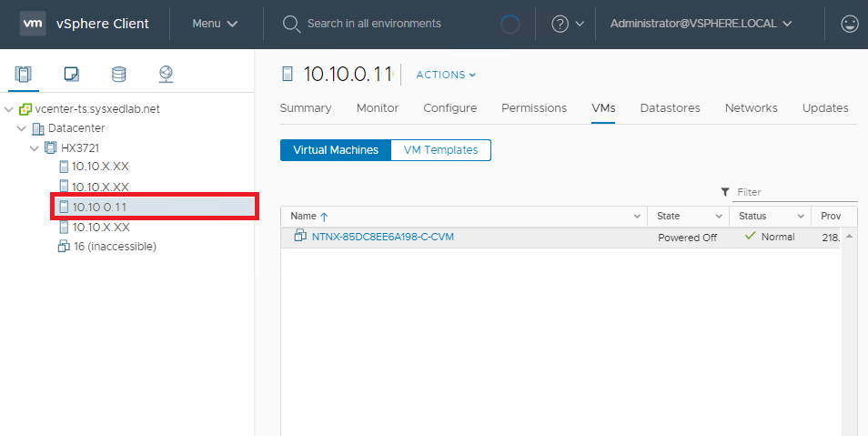Click the vCenter server icon in tree
This screenshot has width=868, height=436.
click(x=25, y=109)
